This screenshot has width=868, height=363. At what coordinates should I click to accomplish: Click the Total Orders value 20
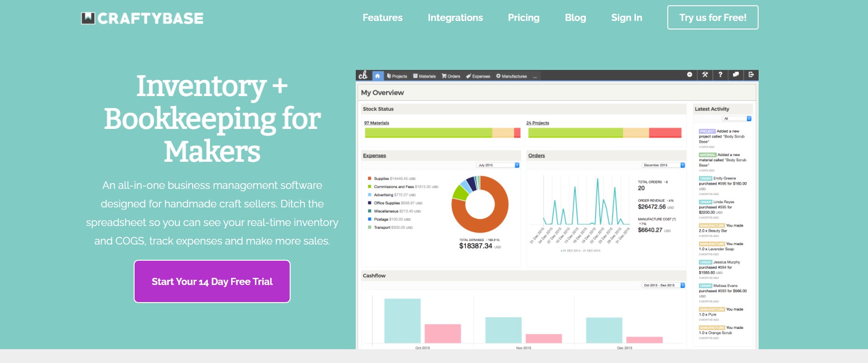tap(641, 188)
